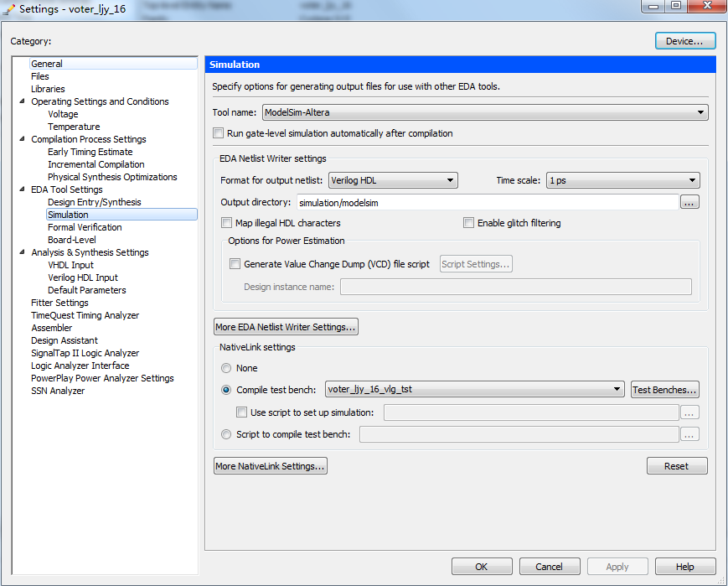Select Compile test bench radio button
The height and width of the screenshot is (586, 728).
226,390
